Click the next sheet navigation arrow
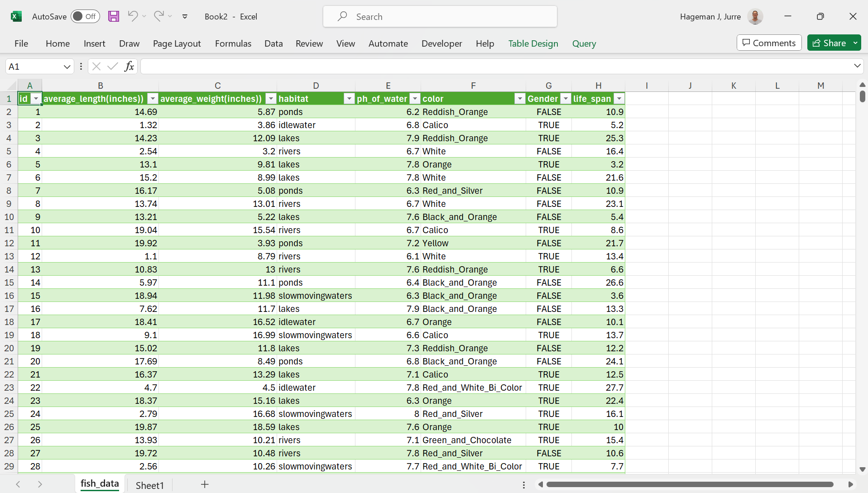Viewport: 868px width, 493px height. tap(40, 484)
